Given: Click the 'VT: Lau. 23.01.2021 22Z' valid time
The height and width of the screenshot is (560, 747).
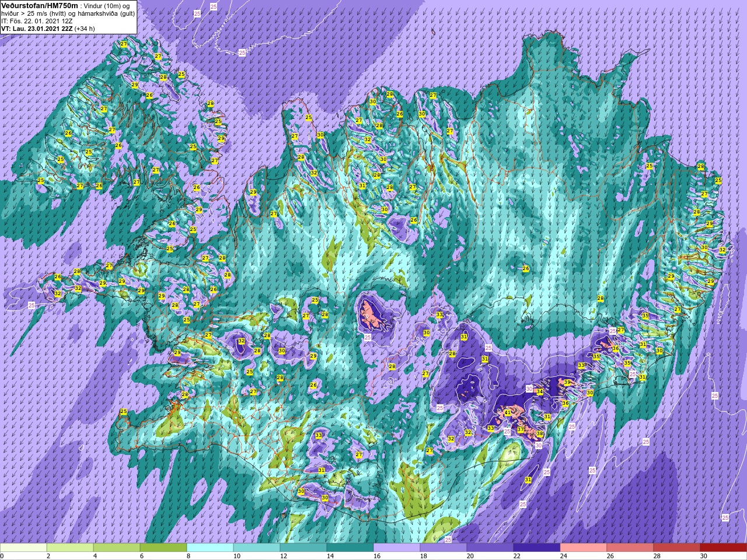Looking at the screenshot, I should pos(37,28).
